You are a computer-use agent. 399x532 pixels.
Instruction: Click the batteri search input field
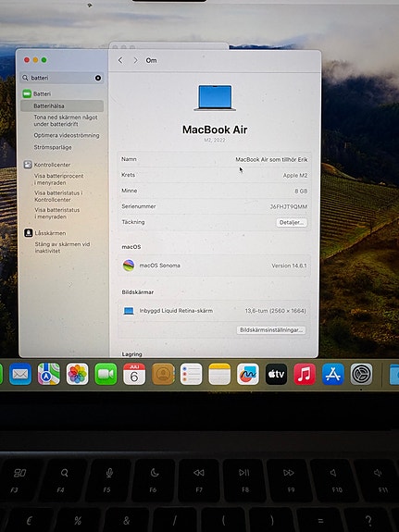pyautogui.click(x=62, y=78)
